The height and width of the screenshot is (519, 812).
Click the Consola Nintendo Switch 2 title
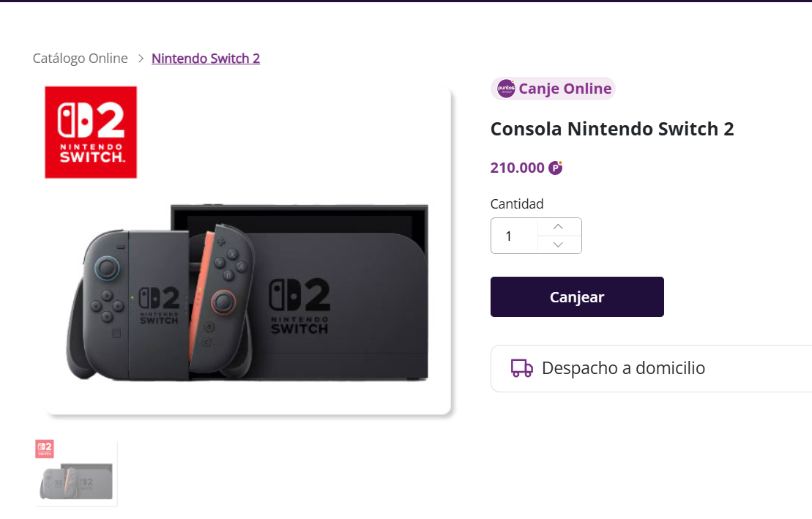(x=612, y=129)
